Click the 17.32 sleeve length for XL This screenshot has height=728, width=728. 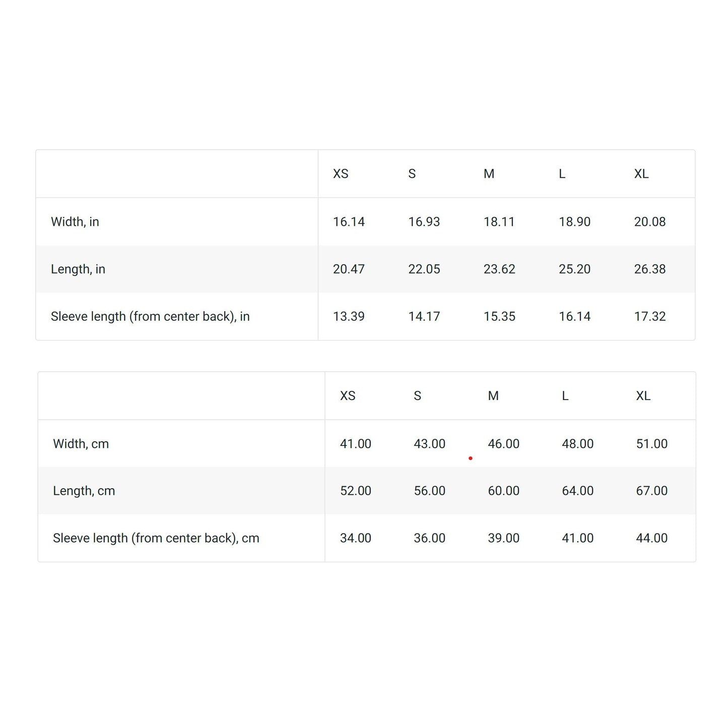tap(650, 316)
